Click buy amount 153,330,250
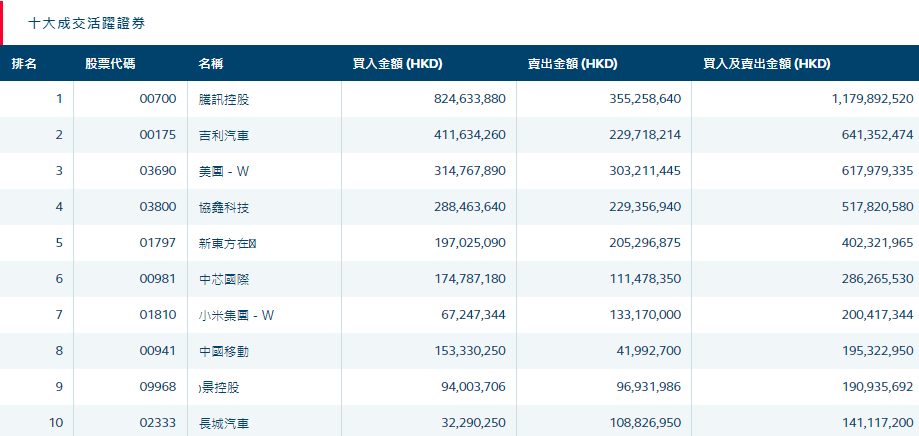Image resolution: width=919 pixels, height=436 pixels. click(469, 351)
